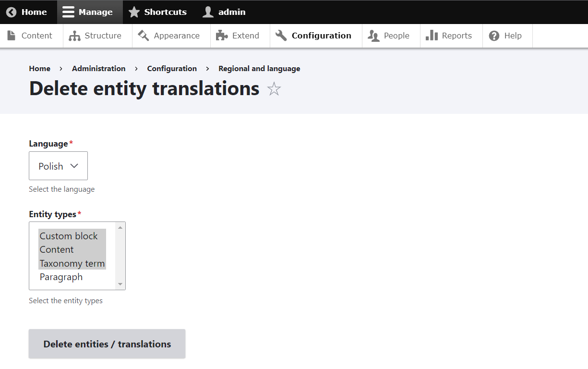Open the admin user account menu
This screenshot has height=369, width=588.
(225, 12)
